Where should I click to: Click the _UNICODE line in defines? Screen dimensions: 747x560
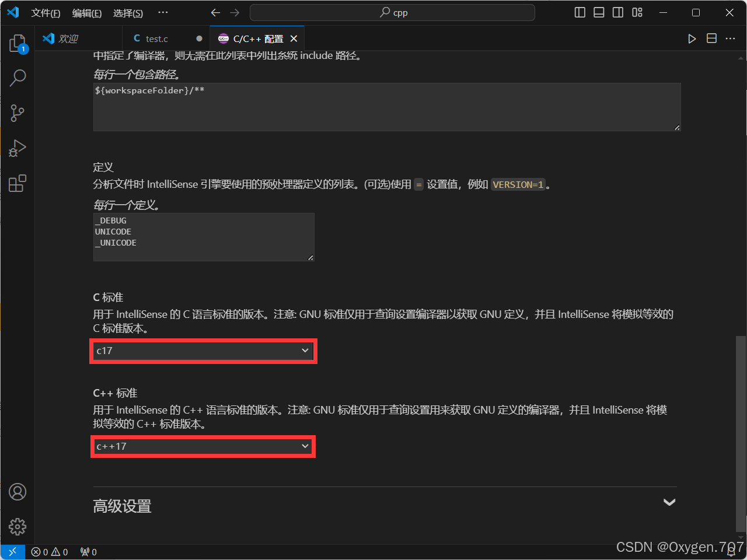point(116,243)
